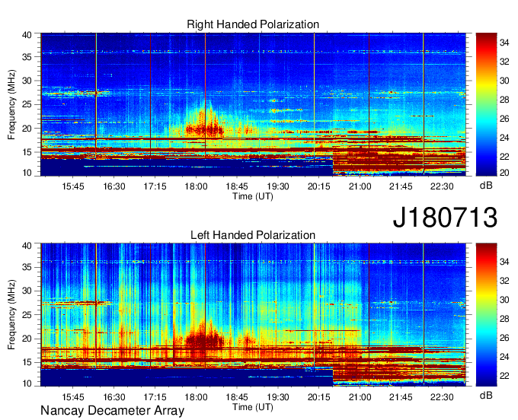Click the "34" value on the upper colorbar

tap(504, 43)
